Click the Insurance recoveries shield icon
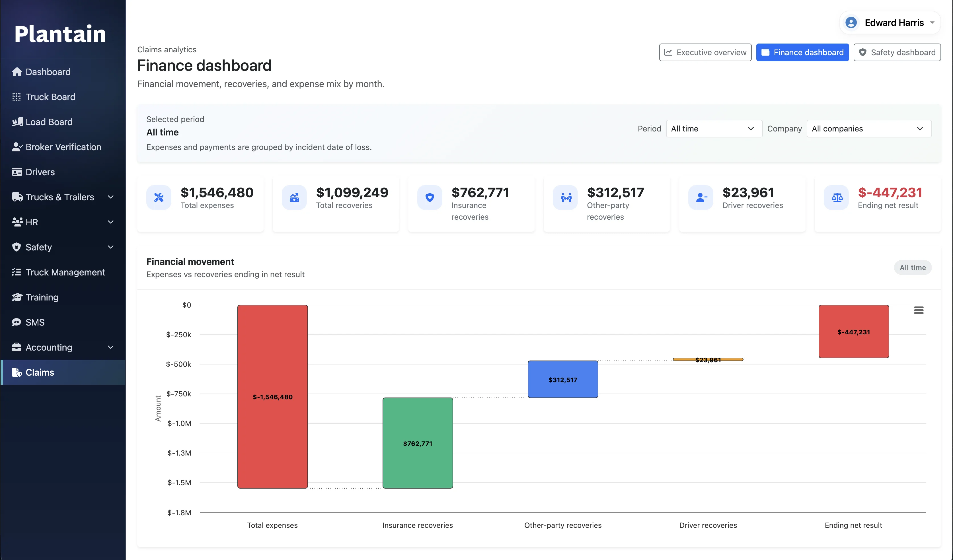This screenshot has width=953, height=560. pyautogui.click(x=430, y=197)
